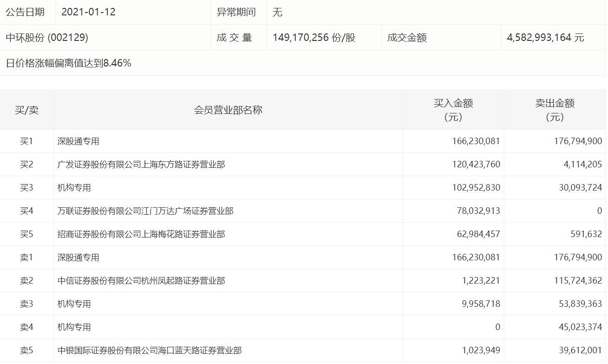608x364 pixels.
Task: Open 广发证券上海东方路证券营业部 entry
Action: pyautogui.click(x=141, y=165)
